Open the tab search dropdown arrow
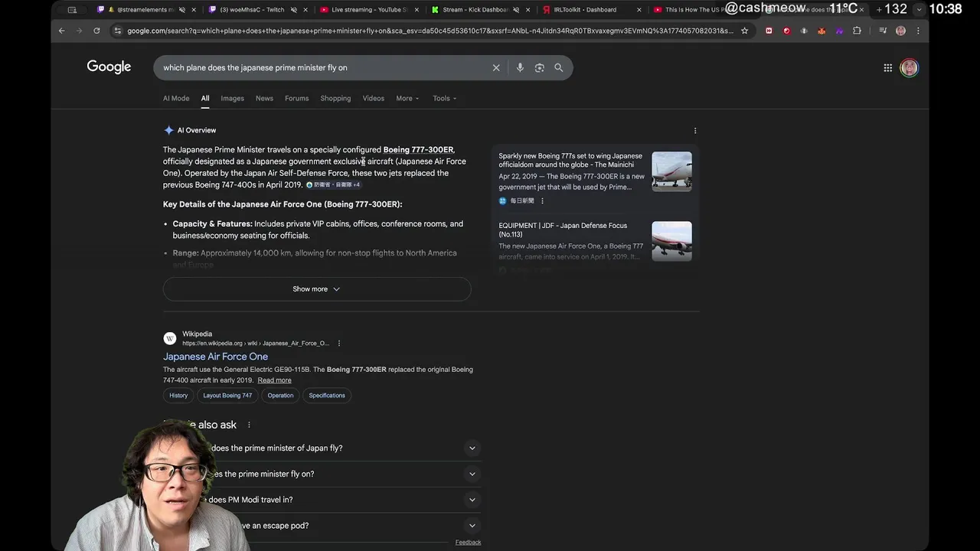 click(x=919, y=10)
